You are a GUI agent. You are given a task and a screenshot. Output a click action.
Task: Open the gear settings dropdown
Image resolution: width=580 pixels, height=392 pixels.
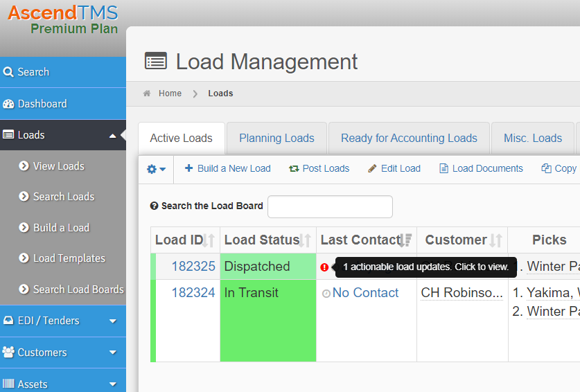pos(156,169)
